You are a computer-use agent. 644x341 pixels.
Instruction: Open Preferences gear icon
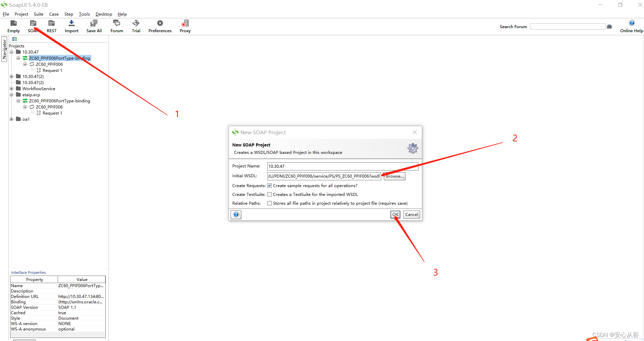pos(160,23)
